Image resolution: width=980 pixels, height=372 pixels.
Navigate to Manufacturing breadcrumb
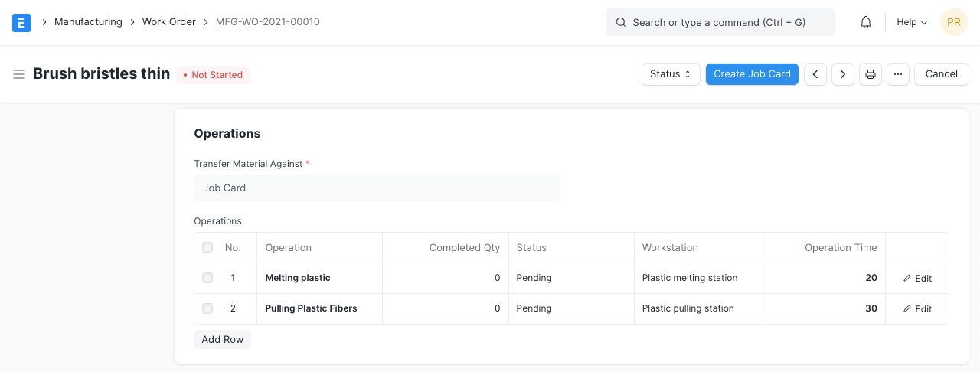tap(88, 22)
